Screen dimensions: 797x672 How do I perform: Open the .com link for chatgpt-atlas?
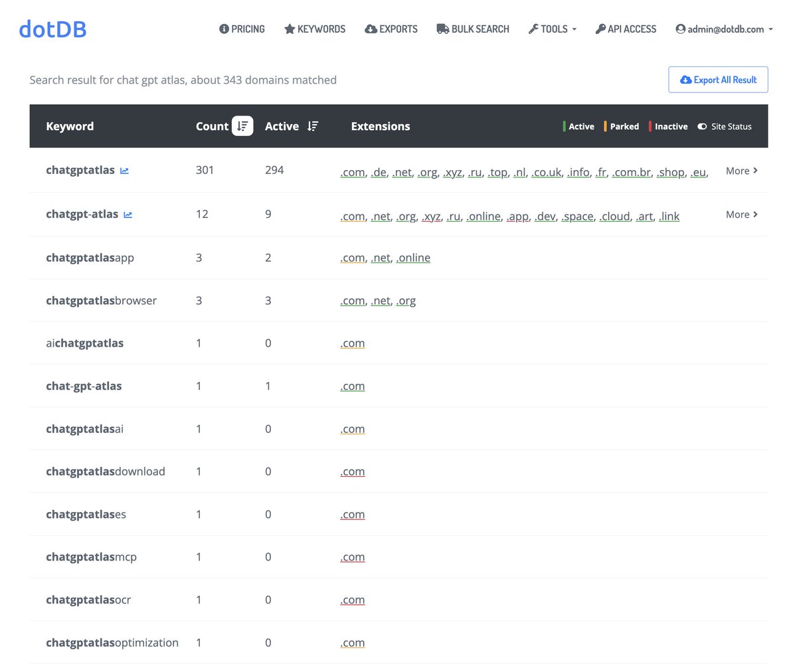tap(351, 216)
